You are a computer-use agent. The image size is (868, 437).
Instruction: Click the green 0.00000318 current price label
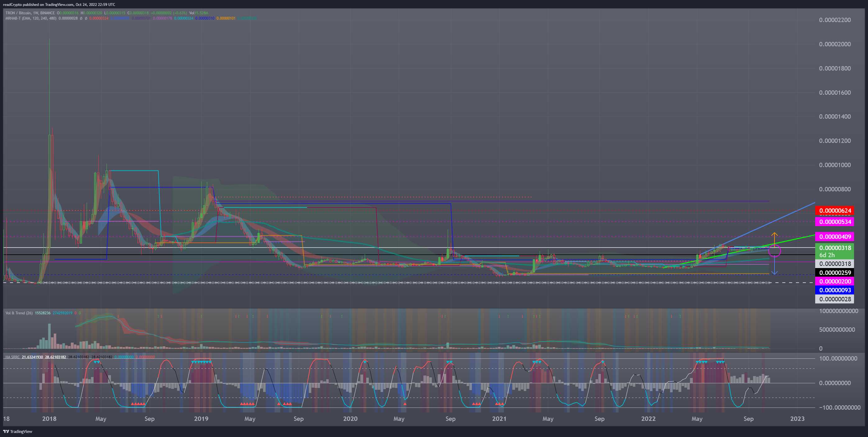[835, 248]
